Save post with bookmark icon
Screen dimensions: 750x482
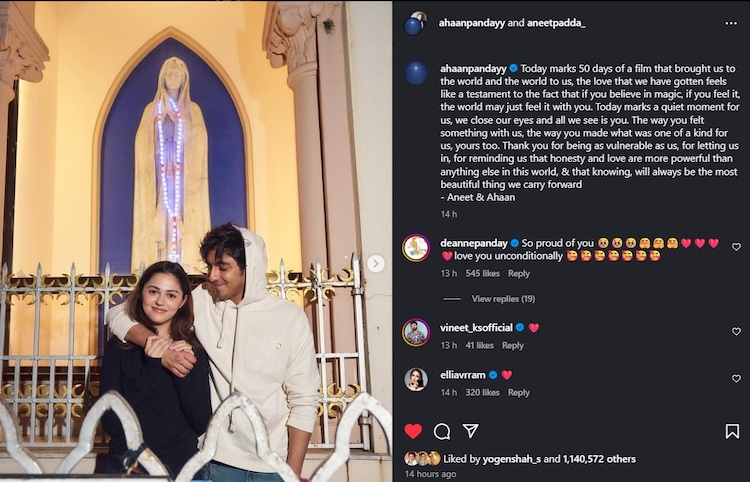coord(732,431)
